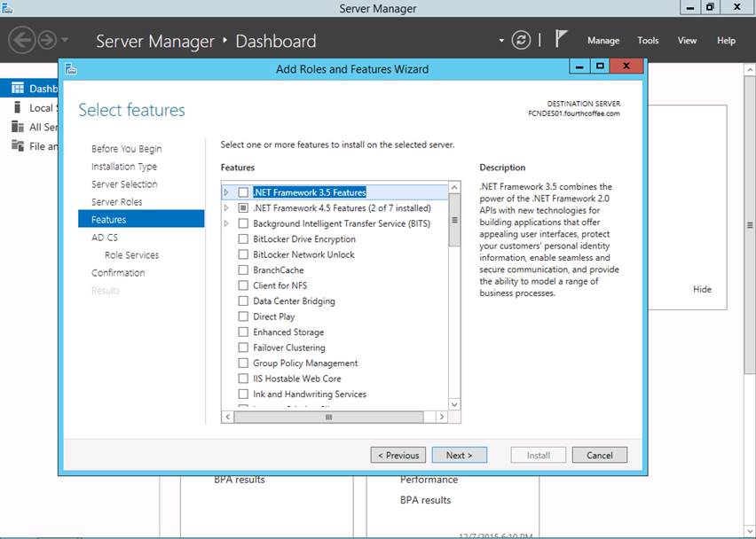Open the Tools menu

click(648, 41)
